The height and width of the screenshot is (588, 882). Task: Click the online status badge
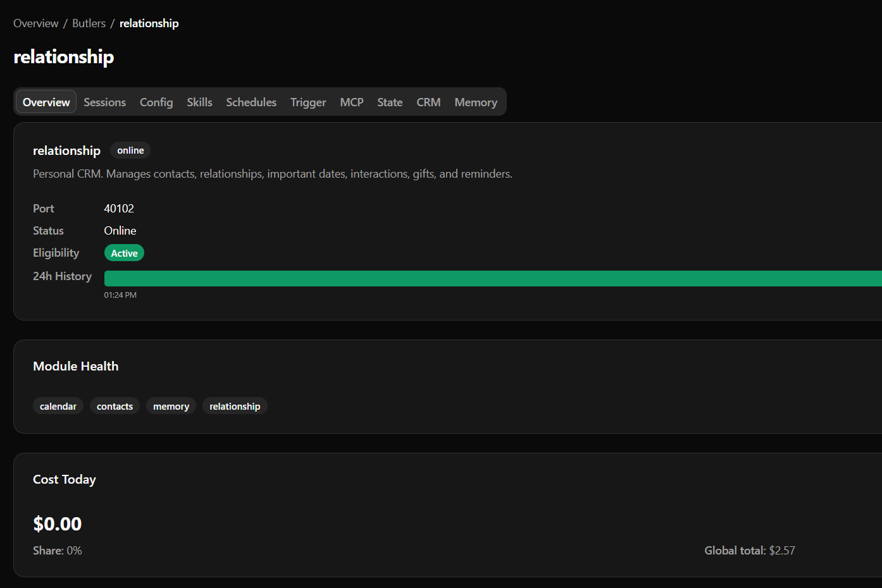tap(130, 150)
